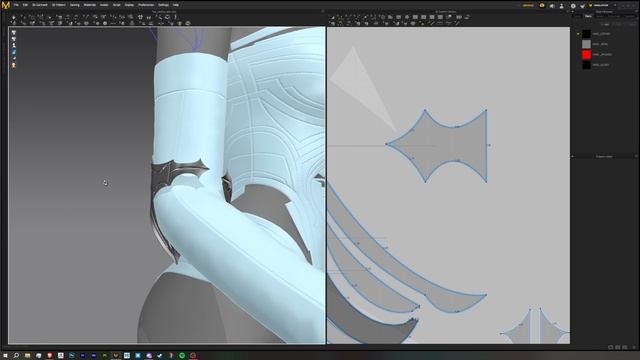
Task: Open the Materials menu
Action: pyautogui.click(x=90, y=5)
